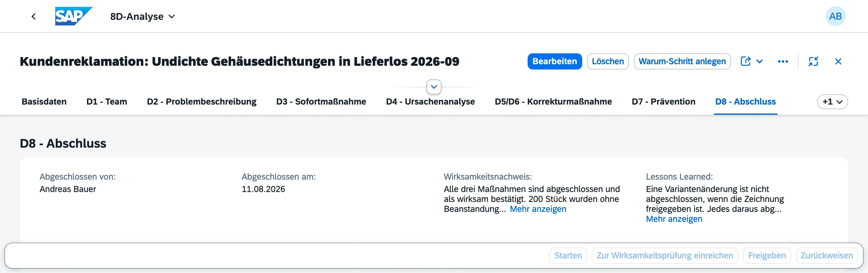Click the Löschen button

[x=608, y=61]
